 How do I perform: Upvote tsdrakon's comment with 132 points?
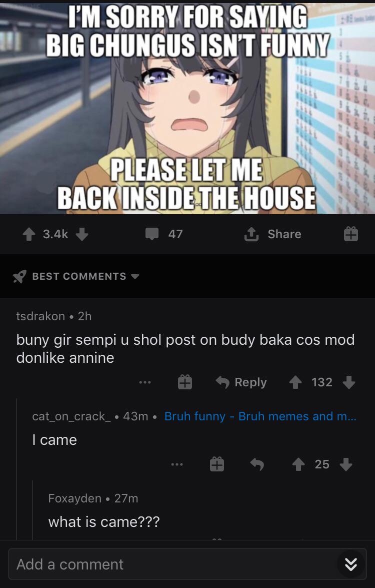coord(295,382)
